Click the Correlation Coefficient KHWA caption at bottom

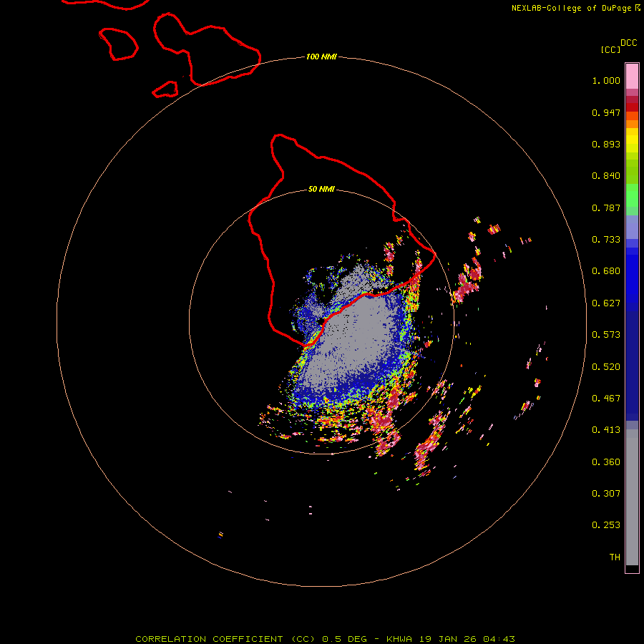[x=325, y=639]
